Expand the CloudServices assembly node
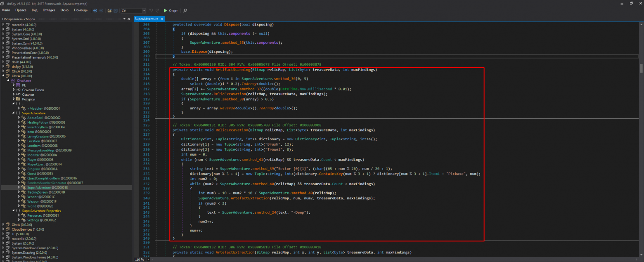This screenshot has height=262, width=644. (x=3, y=229)
